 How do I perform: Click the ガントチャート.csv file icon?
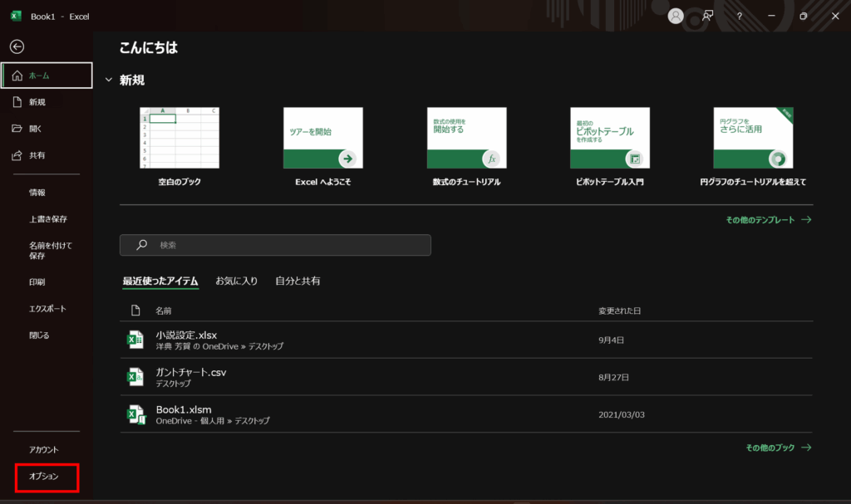(x=135, y=377)
